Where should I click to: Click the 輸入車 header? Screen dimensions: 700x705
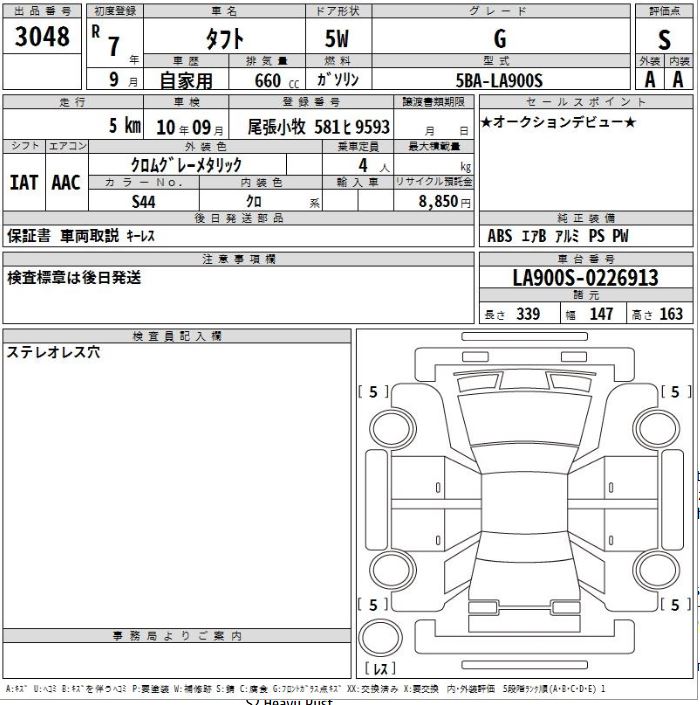tap(358, 182)
